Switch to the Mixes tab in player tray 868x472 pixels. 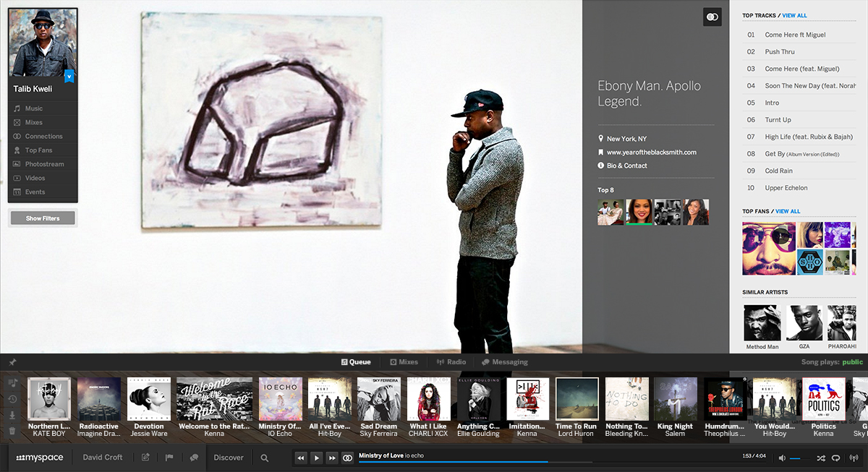point(404,362)
